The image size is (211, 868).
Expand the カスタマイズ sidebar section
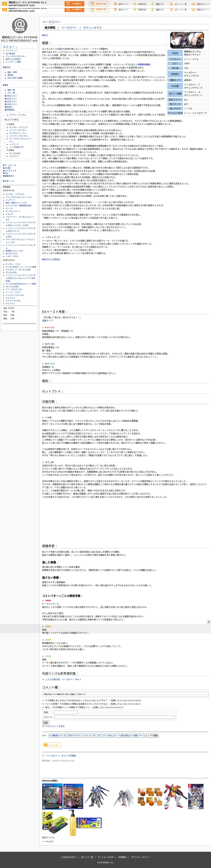coord(9,171)
